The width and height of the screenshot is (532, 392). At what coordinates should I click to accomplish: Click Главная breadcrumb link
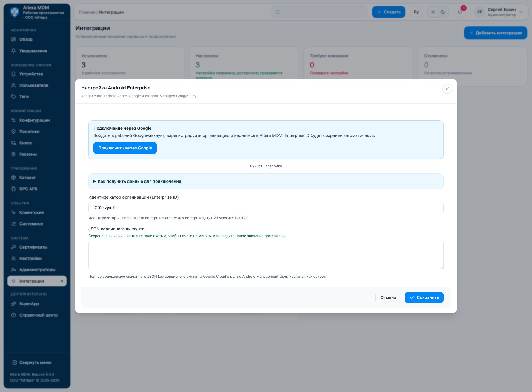click(x=87, y=12)
